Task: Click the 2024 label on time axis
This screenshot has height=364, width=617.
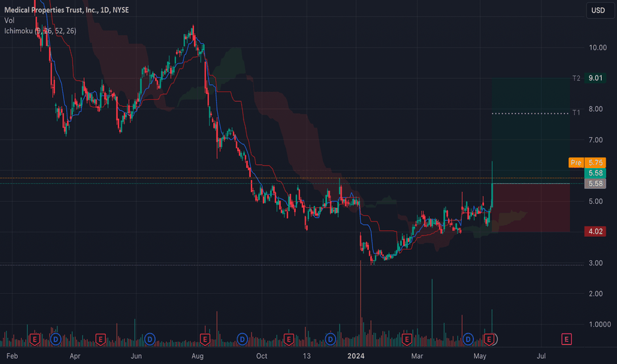Action: [x=356, y=356]
